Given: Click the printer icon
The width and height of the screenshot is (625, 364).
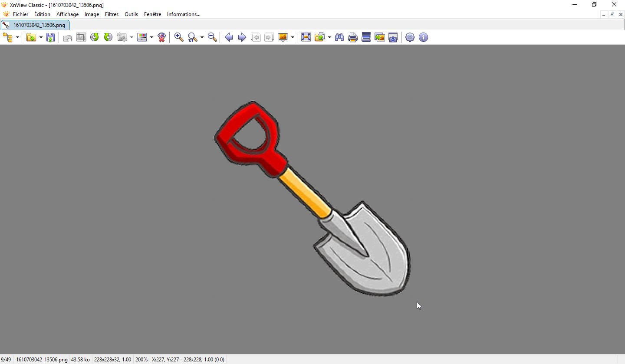Looking at the screenshot, I should click(353, 37).
